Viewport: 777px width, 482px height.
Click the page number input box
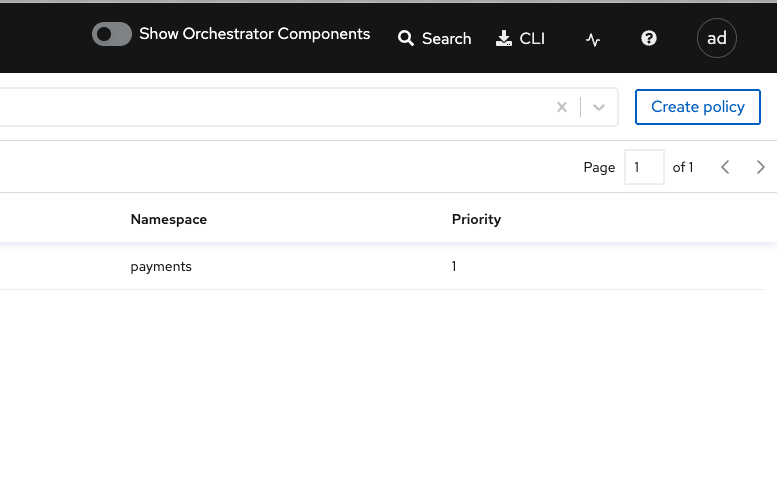point(644,167)
